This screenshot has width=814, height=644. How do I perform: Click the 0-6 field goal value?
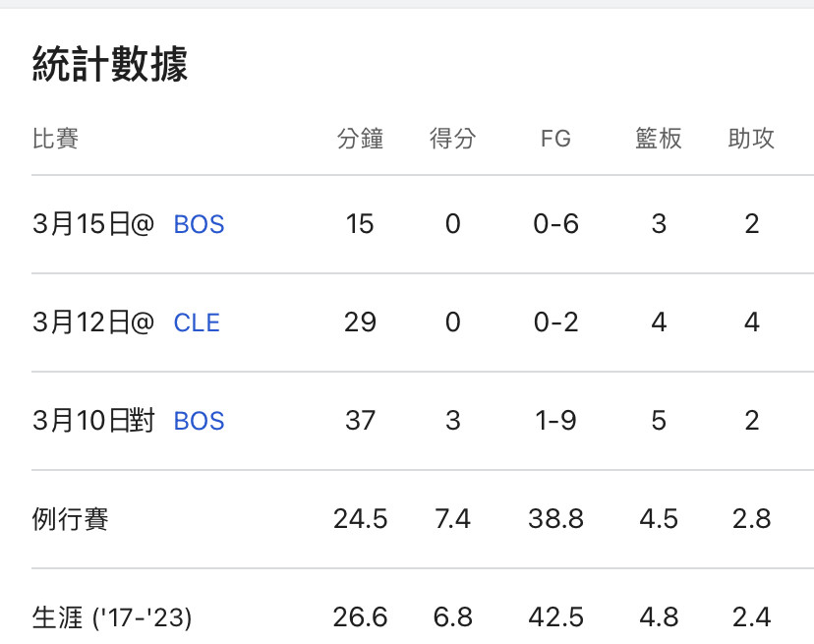[555, 224]
